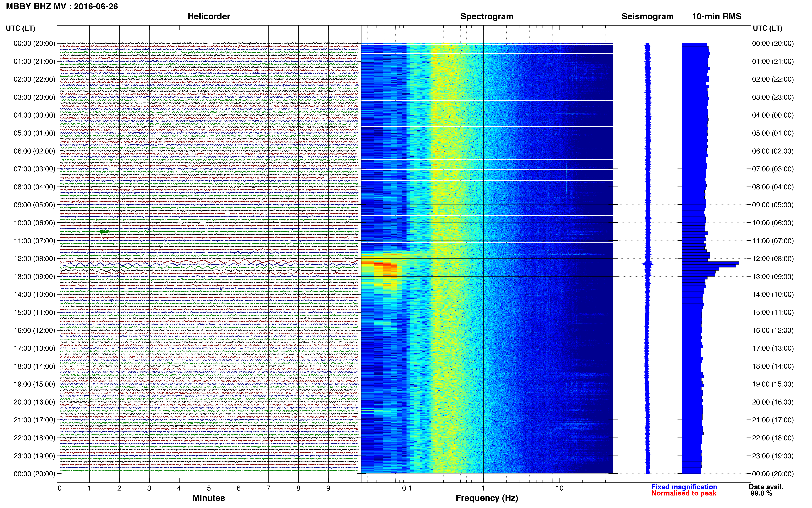Click the left 'UTC (LT)' axis label
The width and height of the screenshot is (812, 508).
point(21,28)
